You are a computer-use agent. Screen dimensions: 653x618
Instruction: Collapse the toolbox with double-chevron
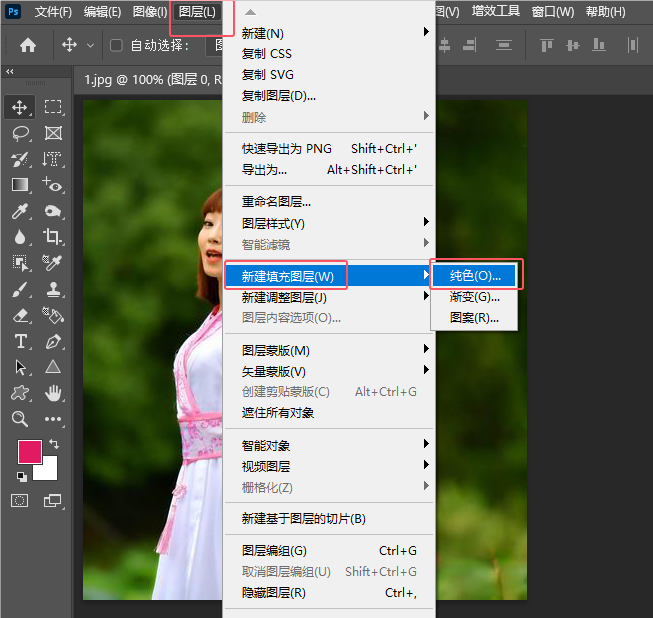pyautogui.click(x=10, y=72)
